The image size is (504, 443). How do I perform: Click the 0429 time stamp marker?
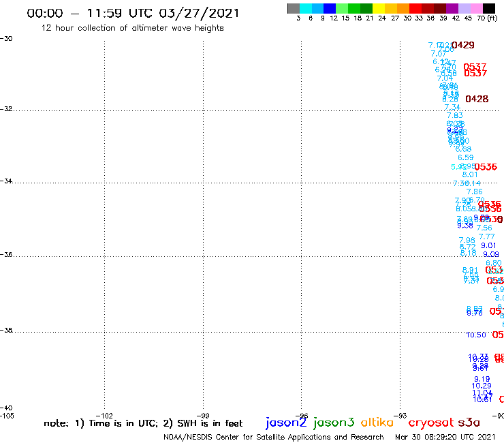463,45
